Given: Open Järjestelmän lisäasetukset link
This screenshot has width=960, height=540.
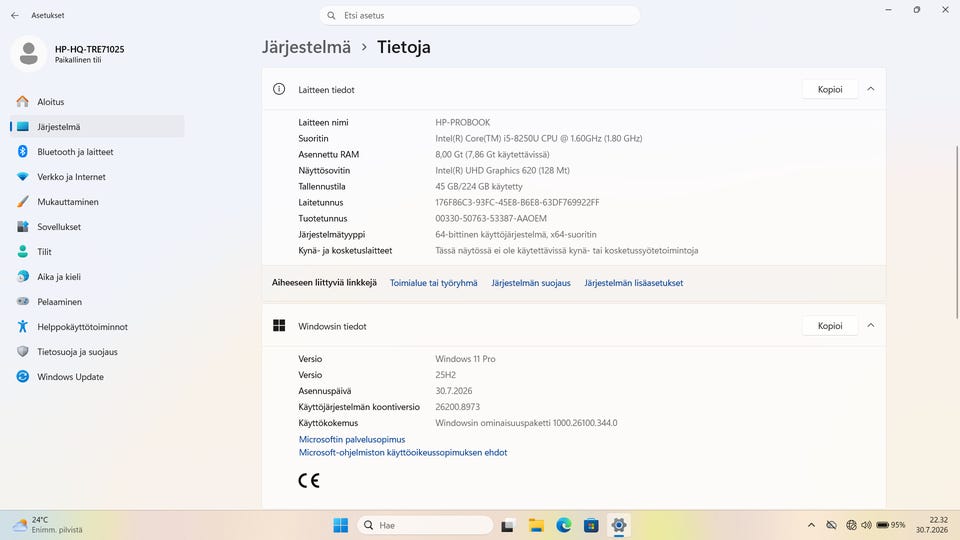Looking at the screenshot, I should [634, 283].
